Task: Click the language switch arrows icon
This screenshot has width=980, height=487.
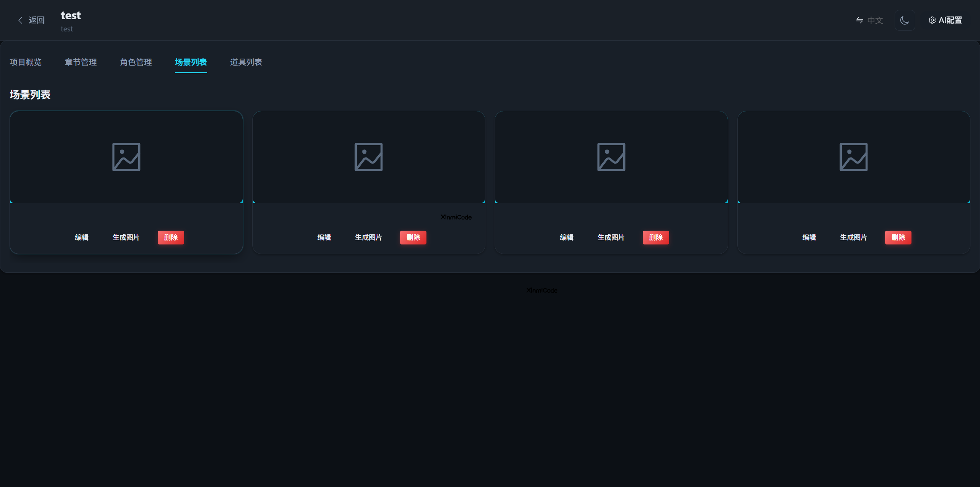Action: click(x=859, y=20)
